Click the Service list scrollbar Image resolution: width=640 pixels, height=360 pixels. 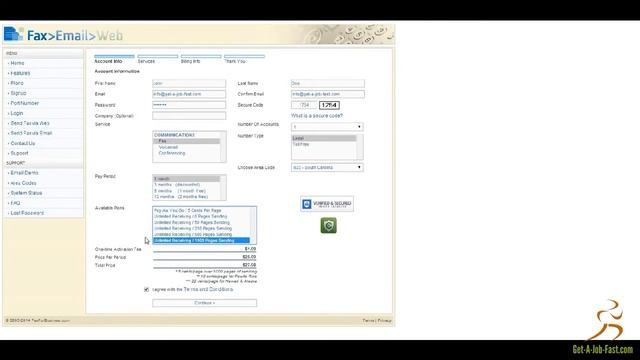[x=223, y=147]
